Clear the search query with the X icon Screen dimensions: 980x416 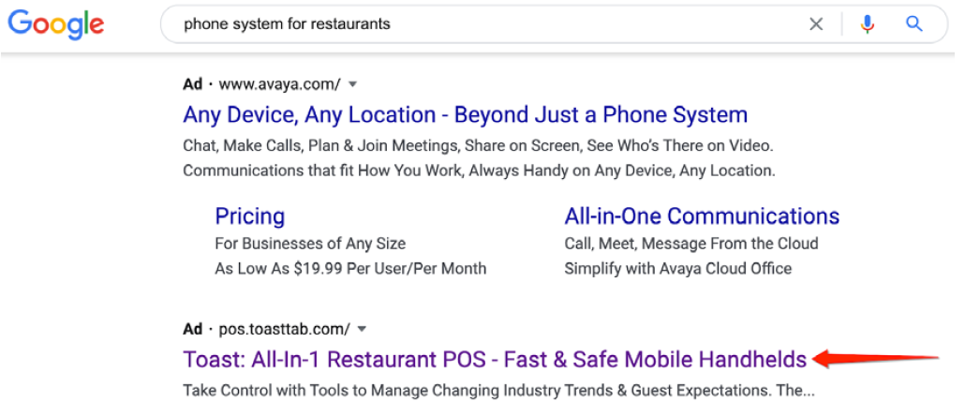coord(816,24)
